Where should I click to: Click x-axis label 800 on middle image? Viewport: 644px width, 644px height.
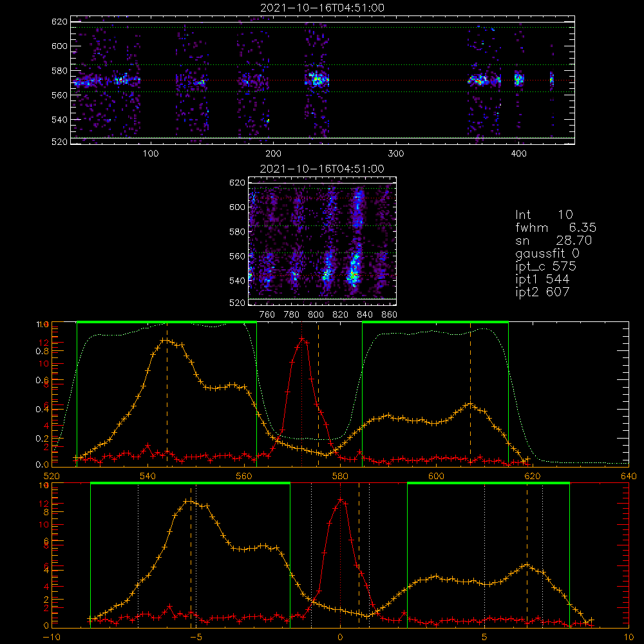pos(316,315)
